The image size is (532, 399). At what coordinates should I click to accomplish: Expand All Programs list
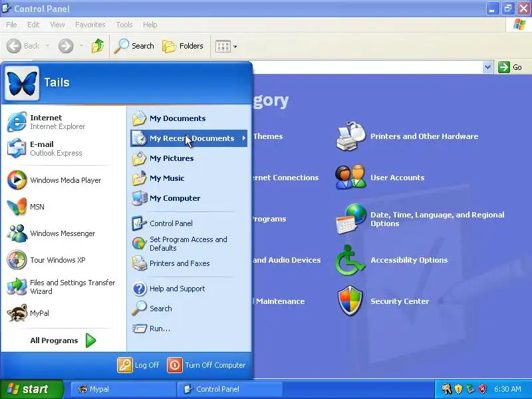click(63, 340)
